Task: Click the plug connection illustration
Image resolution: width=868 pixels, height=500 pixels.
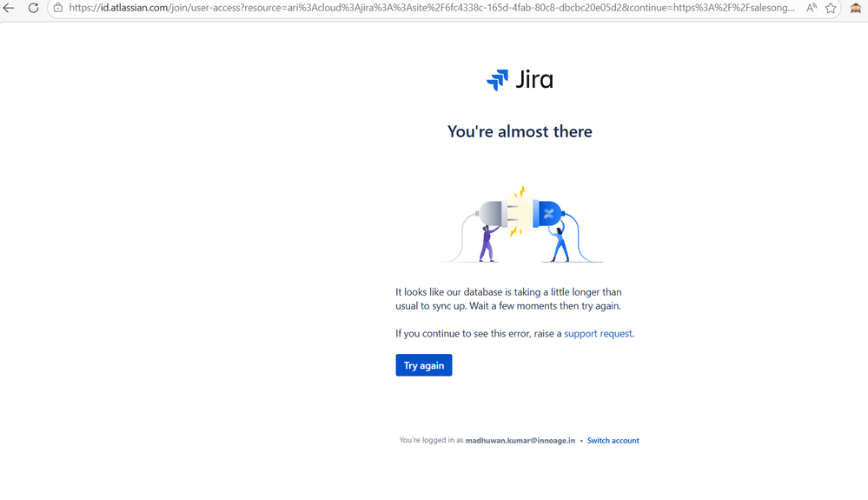Action: 521,223
